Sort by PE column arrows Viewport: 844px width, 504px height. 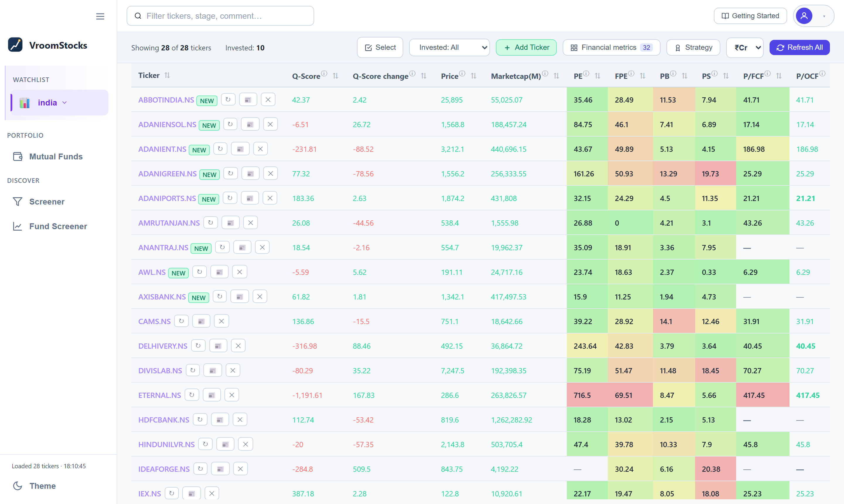click(598, 76)
